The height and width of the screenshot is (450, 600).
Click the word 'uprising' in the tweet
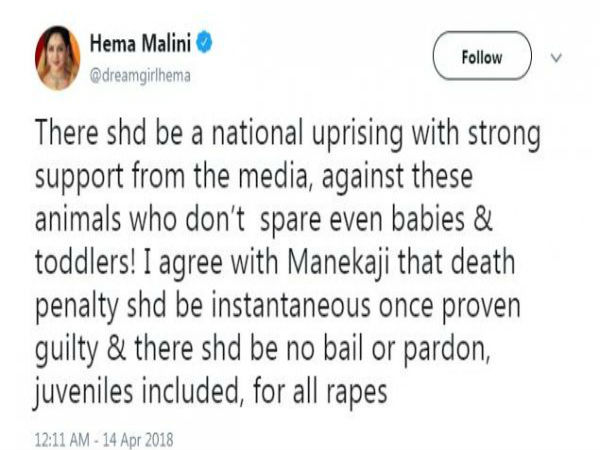tap(357, 135)
